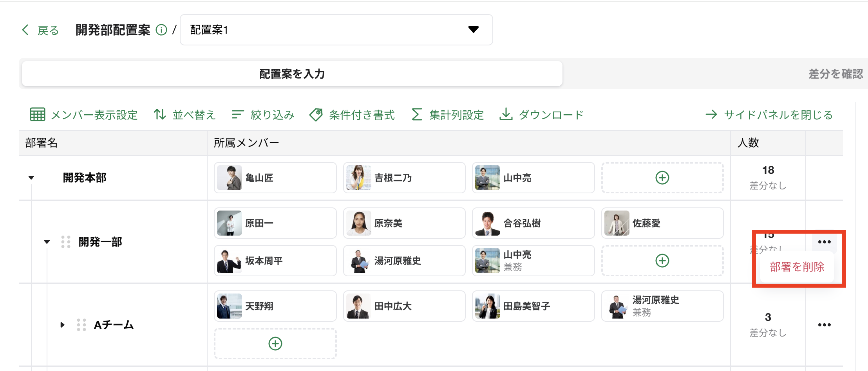Add a member to 開発本部 row
This screenshot has width=868, height=371.
[x=662, y=178]
